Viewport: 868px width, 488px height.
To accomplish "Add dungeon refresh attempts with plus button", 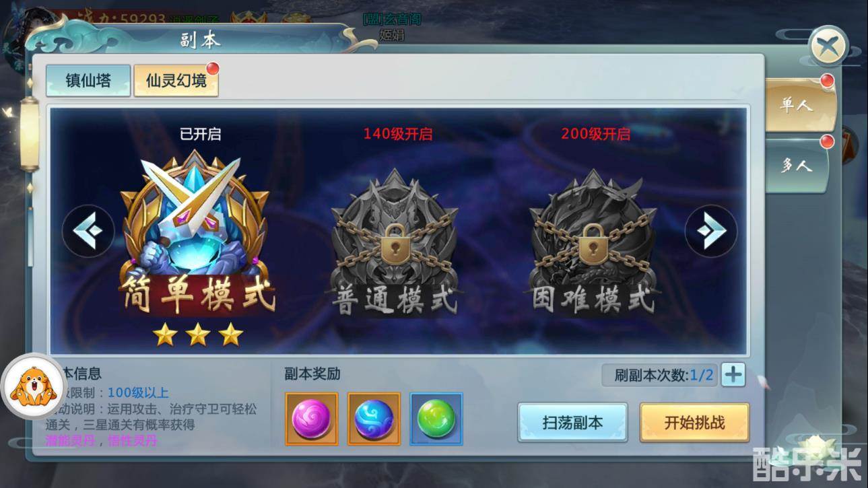I will (x=733, y=374).
